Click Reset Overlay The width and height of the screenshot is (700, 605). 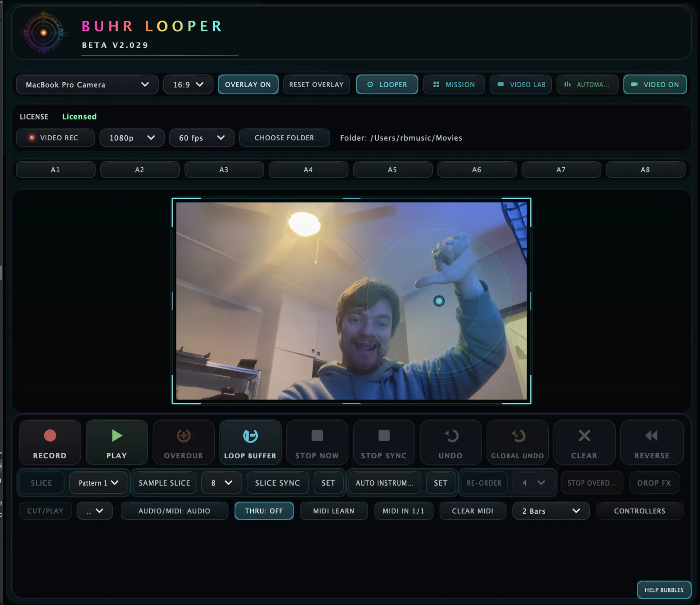point(316,84)
